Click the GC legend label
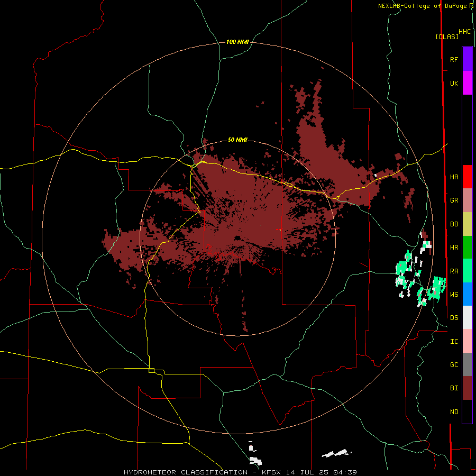This screenshot has height=476, width=476. pos(454,365)
